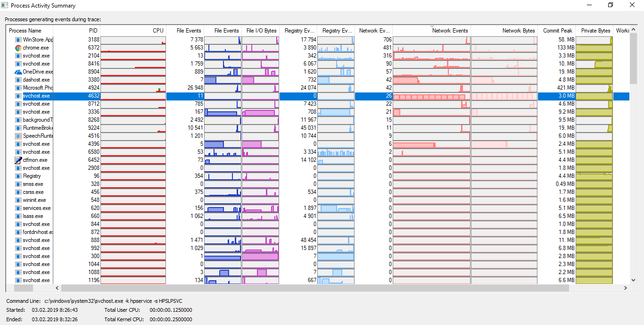The width and height of the screenshot is (644, 325).
Task: Click the Process Activity Summary window icon
Action: click(5, 6)
